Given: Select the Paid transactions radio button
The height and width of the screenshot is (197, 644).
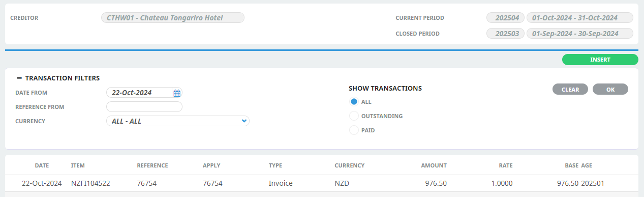Looking at the screenshot, I should pos(354,130).
